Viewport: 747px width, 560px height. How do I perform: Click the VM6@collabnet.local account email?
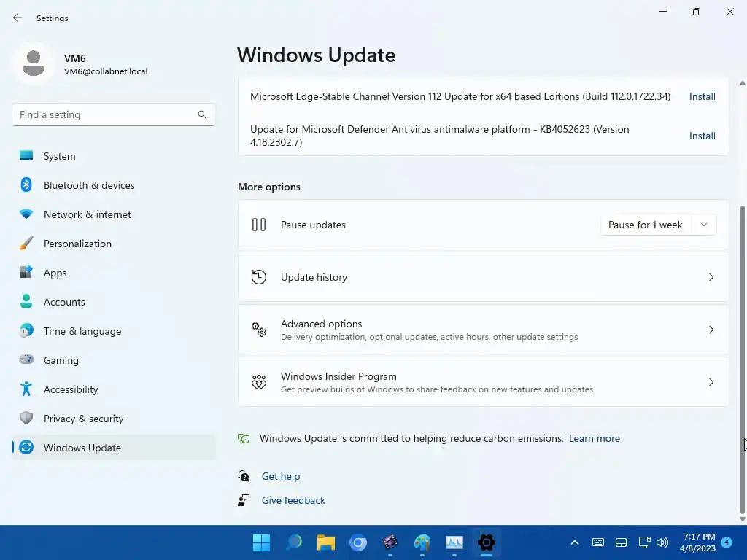[x=106, y=71]
